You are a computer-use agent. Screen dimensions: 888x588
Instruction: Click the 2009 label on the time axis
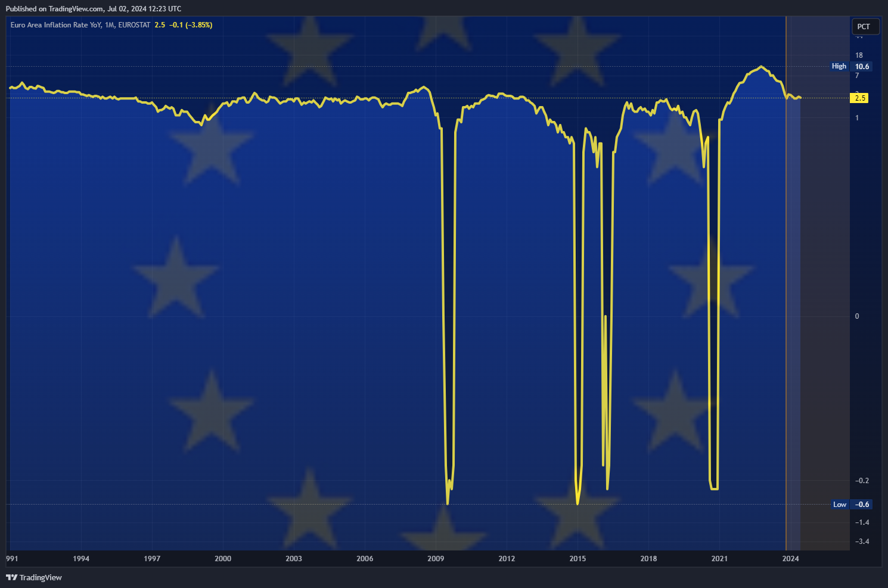pyautogui.click(x=436, y=558)
